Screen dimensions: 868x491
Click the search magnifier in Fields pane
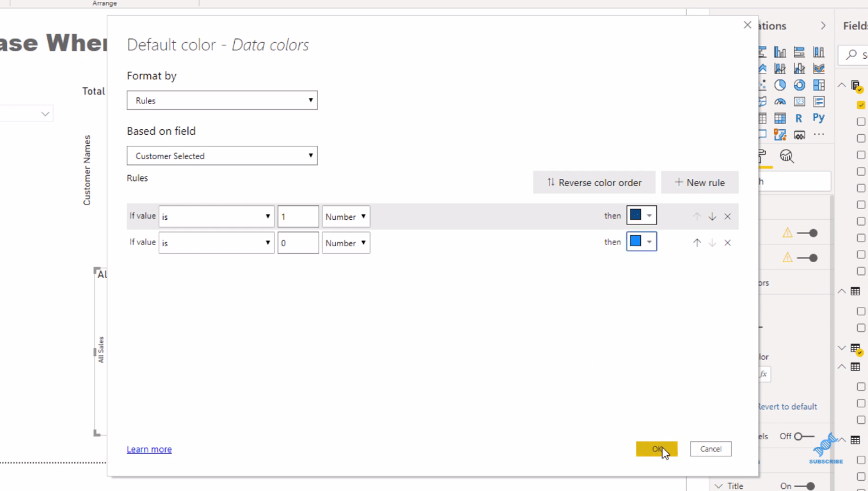click(851, 55)
